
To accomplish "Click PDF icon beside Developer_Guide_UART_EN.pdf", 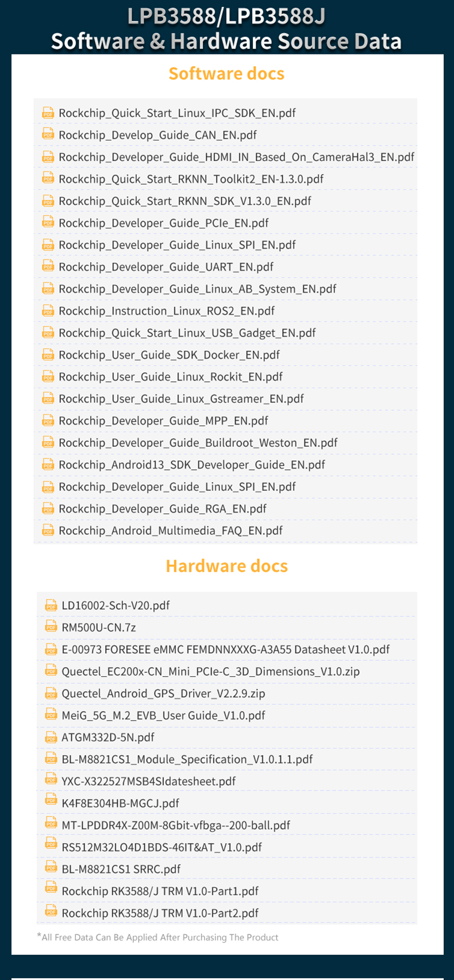I will point(48,266).
